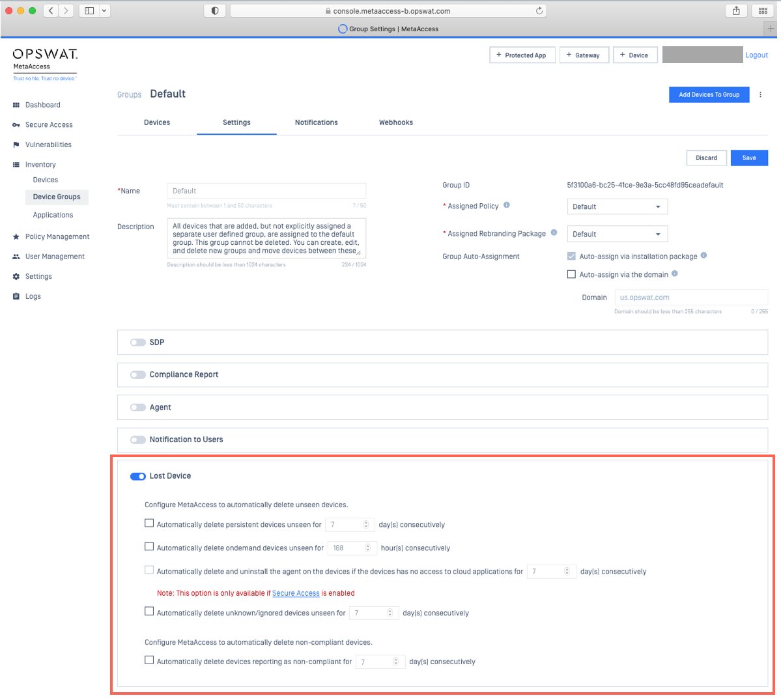Open Devices under Inventory

pyautogui.click(x=46, y=180)
